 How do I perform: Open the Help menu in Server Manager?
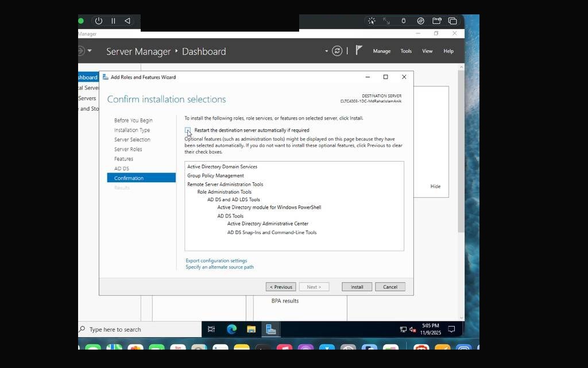point(448,51)
